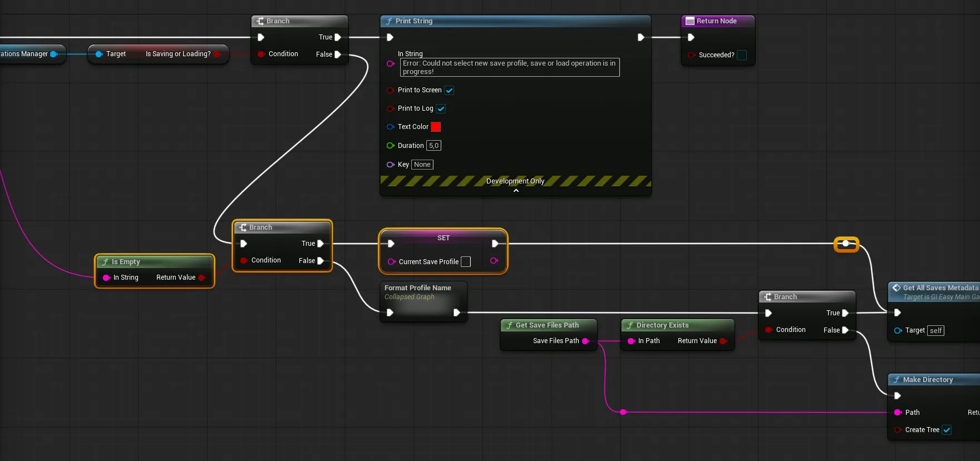
Task: Select the Is Empty node title
Action: point(126,262)
